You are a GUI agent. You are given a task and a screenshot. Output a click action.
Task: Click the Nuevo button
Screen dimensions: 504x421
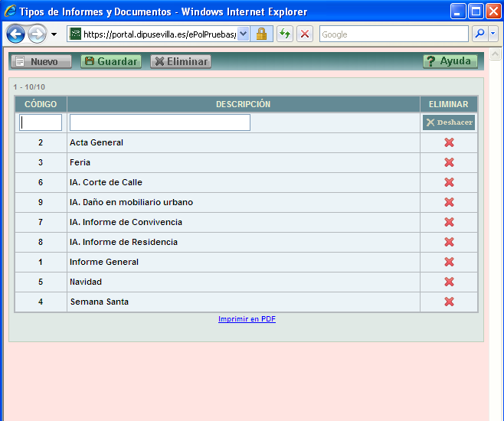[x=41, y=61]
